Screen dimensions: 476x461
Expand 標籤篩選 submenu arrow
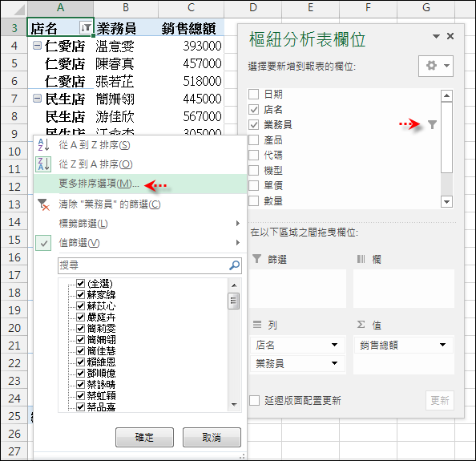point(238,224)
